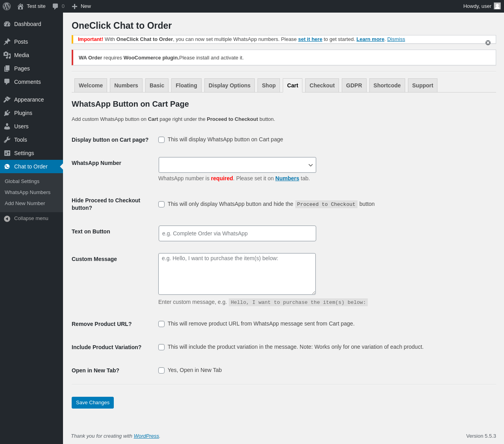Dismiss the notice with the circular X icon

pos(488,43)
